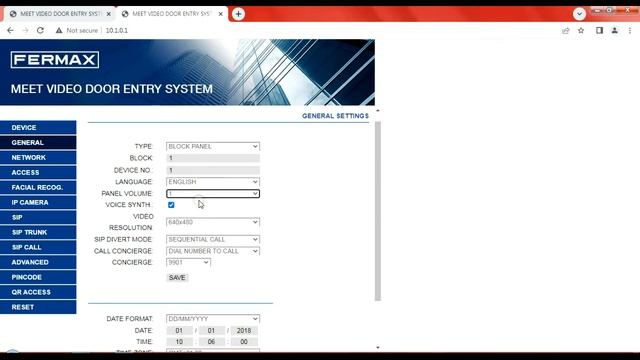Viewport: 640px width, 360px height.
Task: Close the second MEET VIDEO DOOR tab
Action: click(220, 14)
